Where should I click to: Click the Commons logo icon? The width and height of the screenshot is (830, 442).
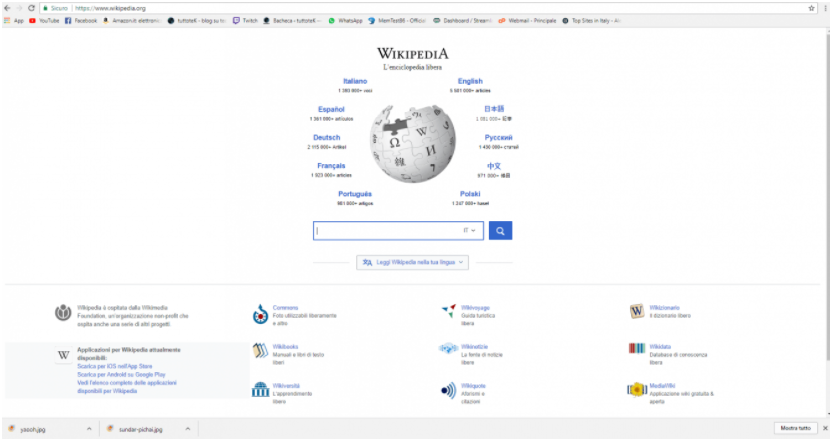(x=260, y=314)
